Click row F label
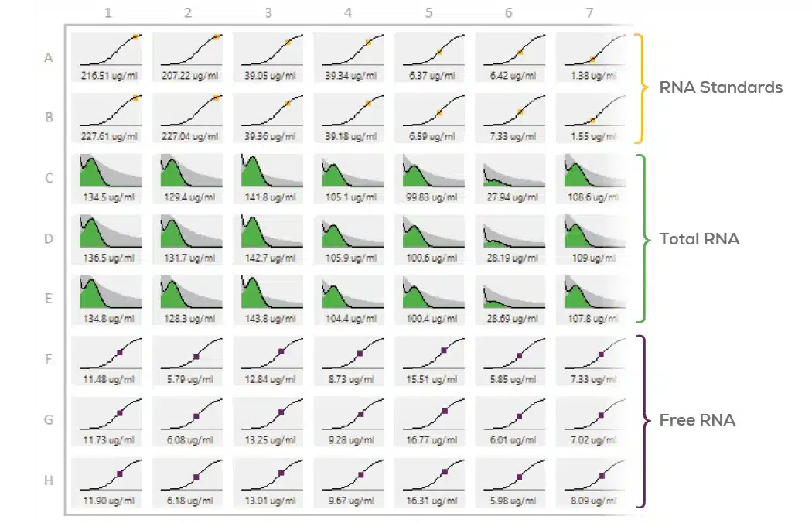The width and height of the screenshot is (812, 523). [x=49, y=360]
